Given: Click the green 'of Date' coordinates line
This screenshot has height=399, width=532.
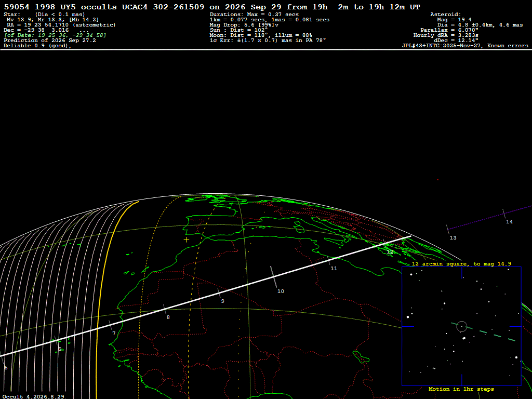Looking at the screenshot, I should pos(55,35).
